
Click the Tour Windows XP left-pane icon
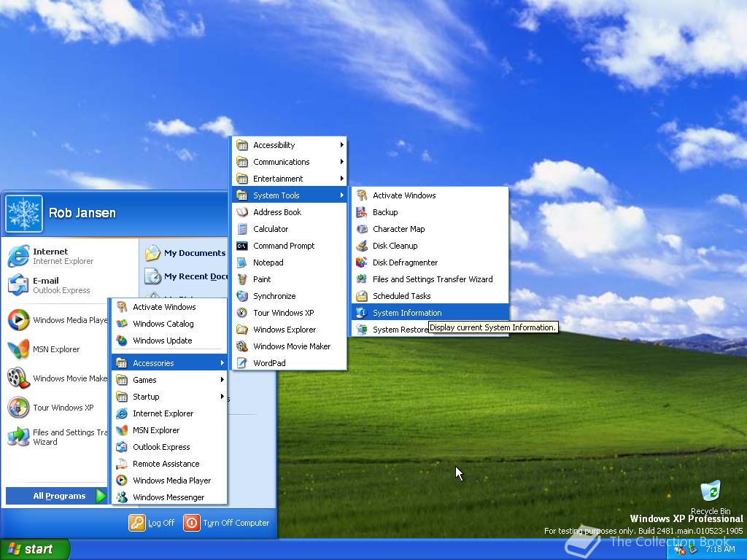pyautogui.click(x=18, y=408)
